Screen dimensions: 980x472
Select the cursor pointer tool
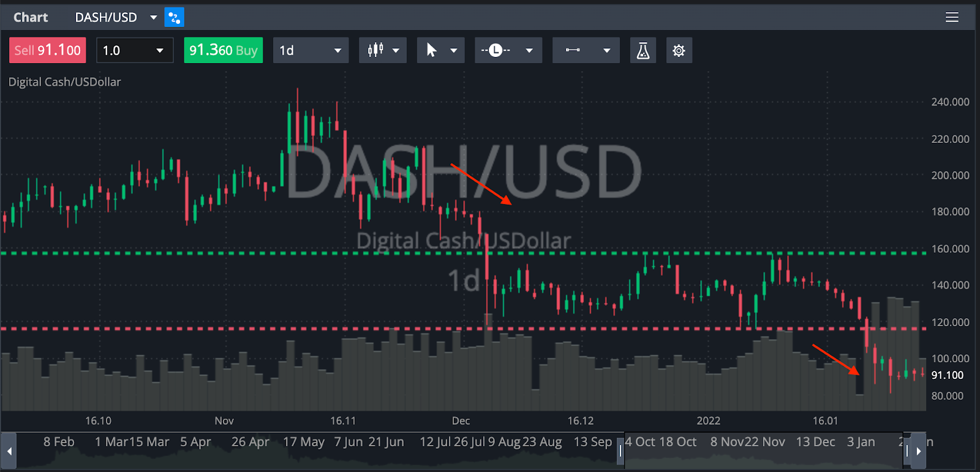click(432, 50)
